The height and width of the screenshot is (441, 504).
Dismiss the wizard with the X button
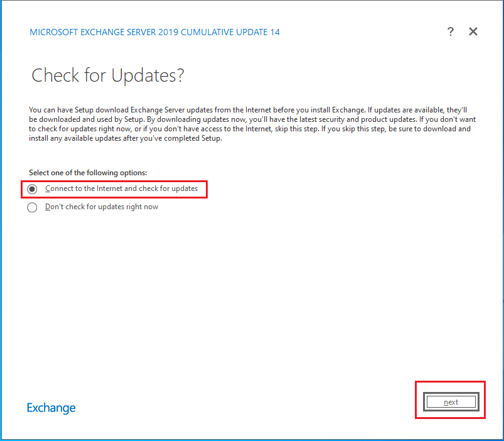coord(473,31)
